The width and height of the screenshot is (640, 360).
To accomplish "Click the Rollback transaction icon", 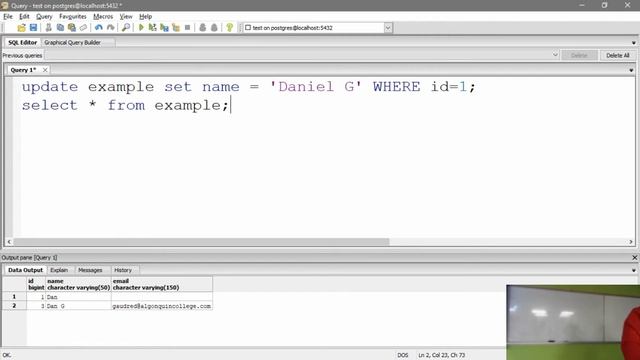I will pos(214,28).
